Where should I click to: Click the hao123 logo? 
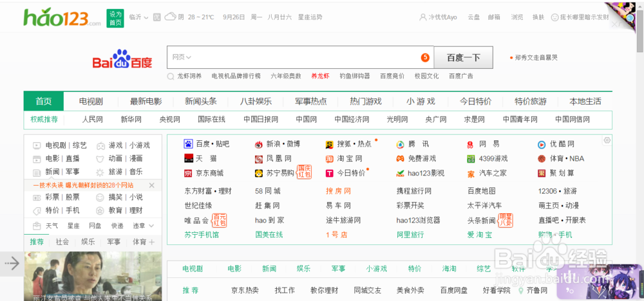tap(62, 17)
